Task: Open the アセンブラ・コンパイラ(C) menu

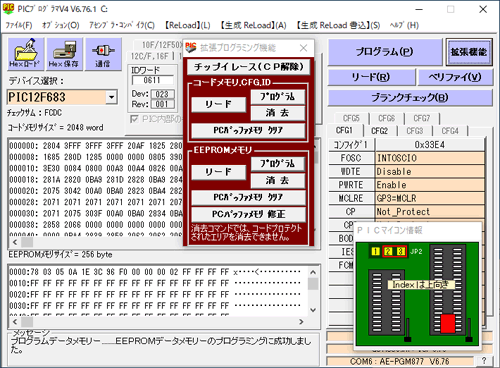Action: point(122,25)
